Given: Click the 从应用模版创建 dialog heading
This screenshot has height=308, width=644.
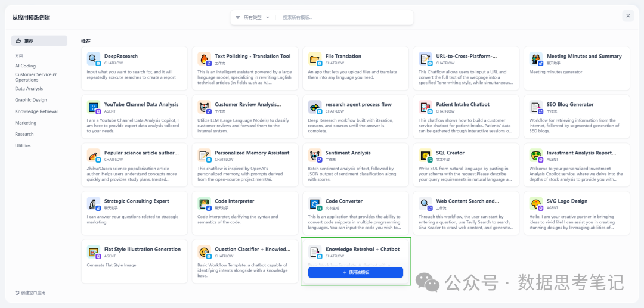Looking at the screenshot, I should [x=31, y=18].
